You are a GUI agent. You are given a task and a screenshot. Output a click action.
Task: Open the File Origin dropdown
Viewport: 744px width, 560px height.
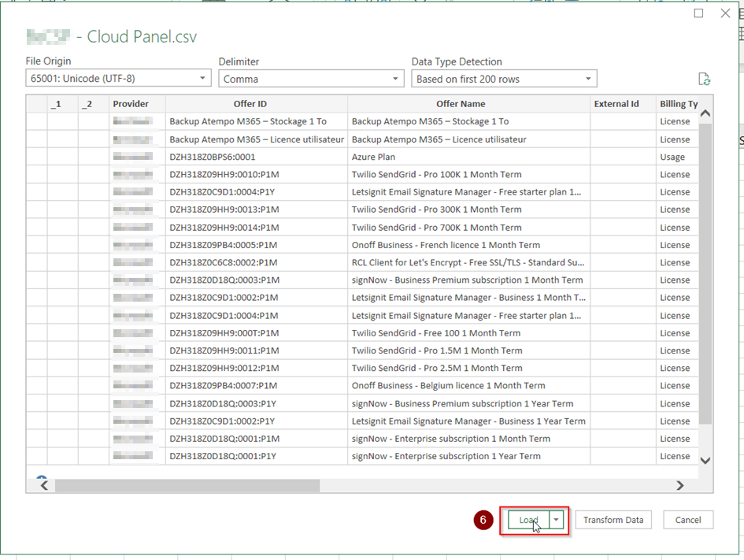tap(118, 78)
